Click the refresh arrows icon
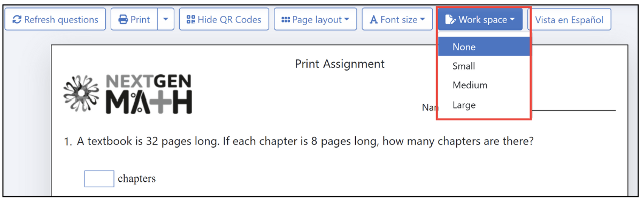This screenshot has width=644, height=200. point(17,20)
